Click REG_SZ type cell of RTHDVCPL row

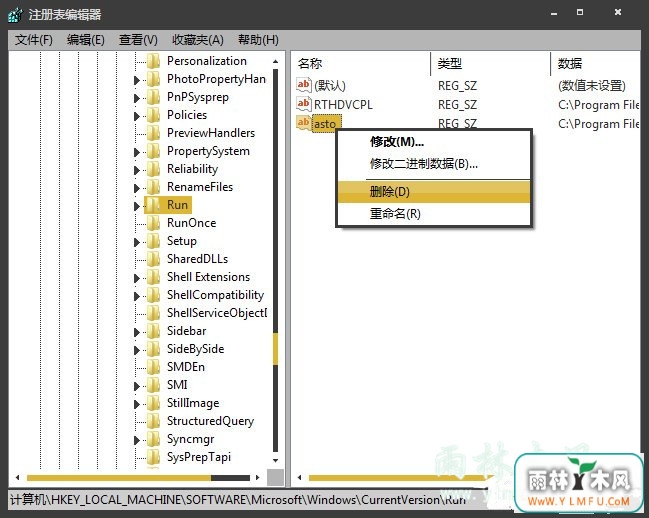(x=457, y=105)
